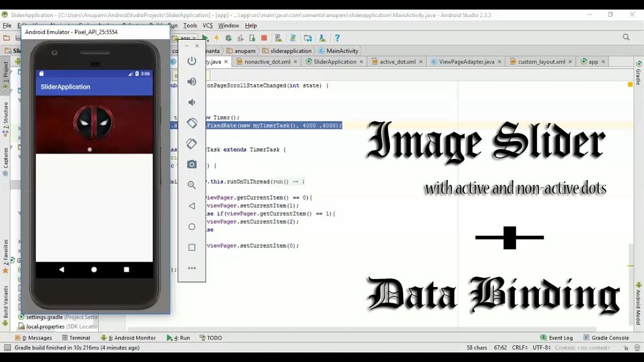Toggle file read-only lock icon in status bar
644x362 pixels.
(626, 348)
